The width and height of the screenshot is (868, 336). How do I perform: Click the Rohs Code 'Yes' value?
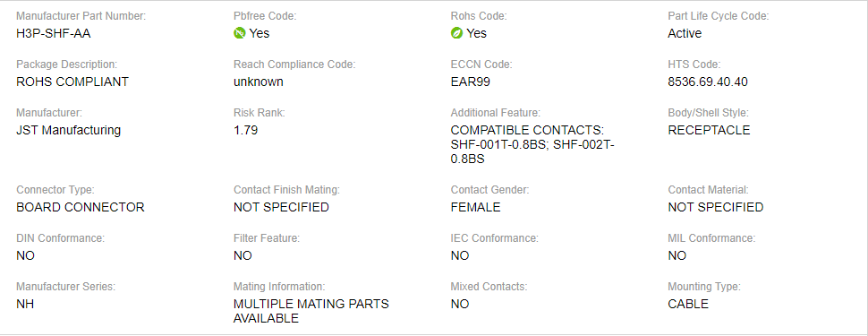tap(476, 33)
